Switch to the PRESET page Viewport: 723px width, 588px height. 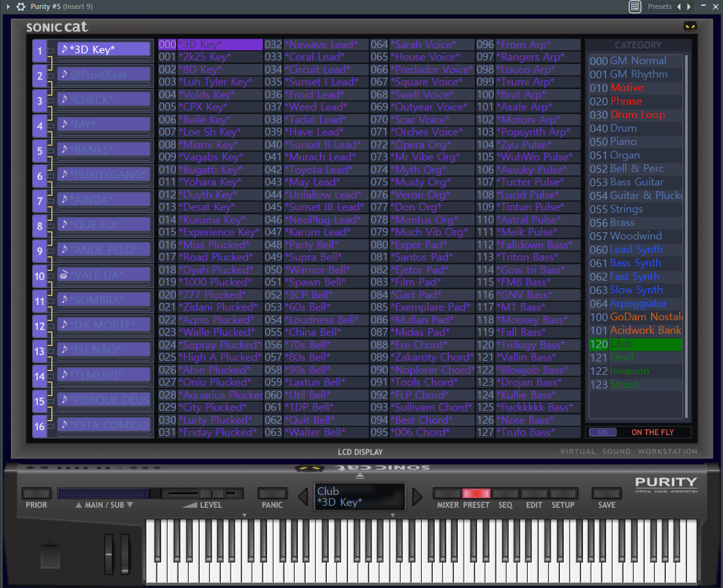click(476, 493)
